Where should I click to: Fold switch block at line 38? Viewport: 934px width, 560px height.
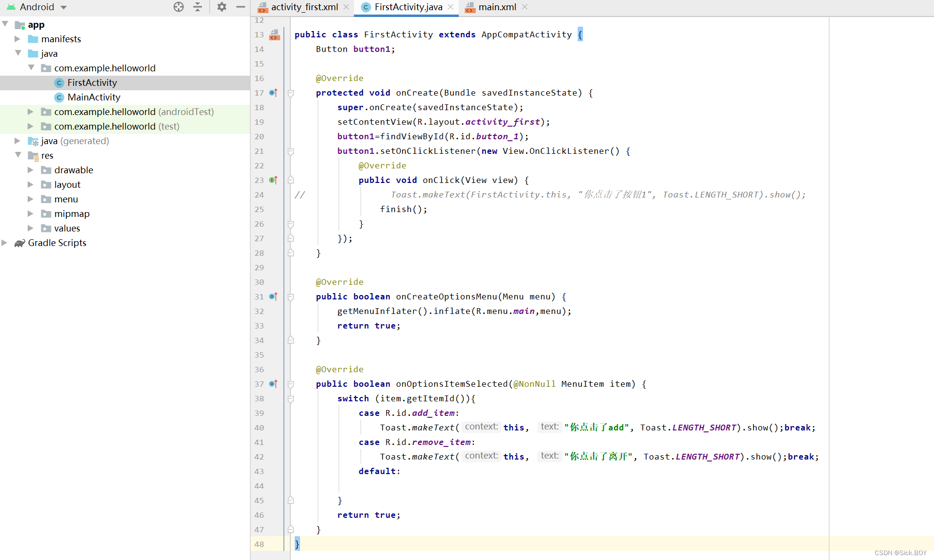point(290,399)
